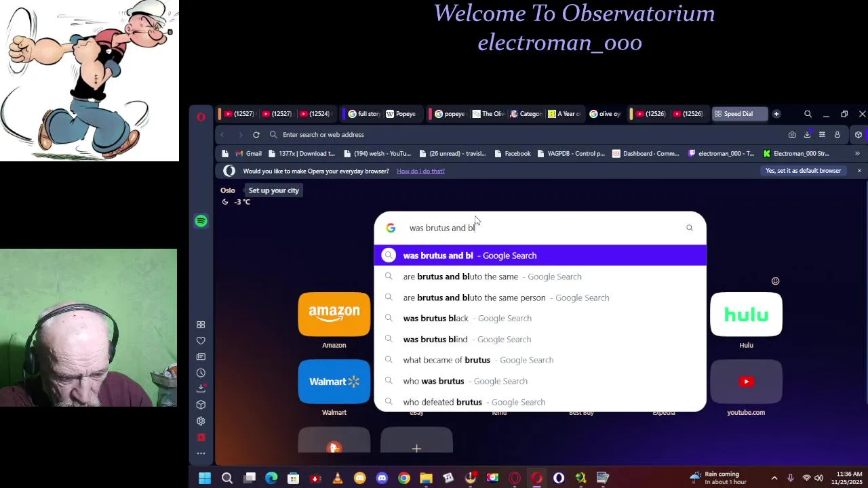
Task: Open sidebar setup three-dots menu
Action: pyautogui.click(x=201, y=453)
